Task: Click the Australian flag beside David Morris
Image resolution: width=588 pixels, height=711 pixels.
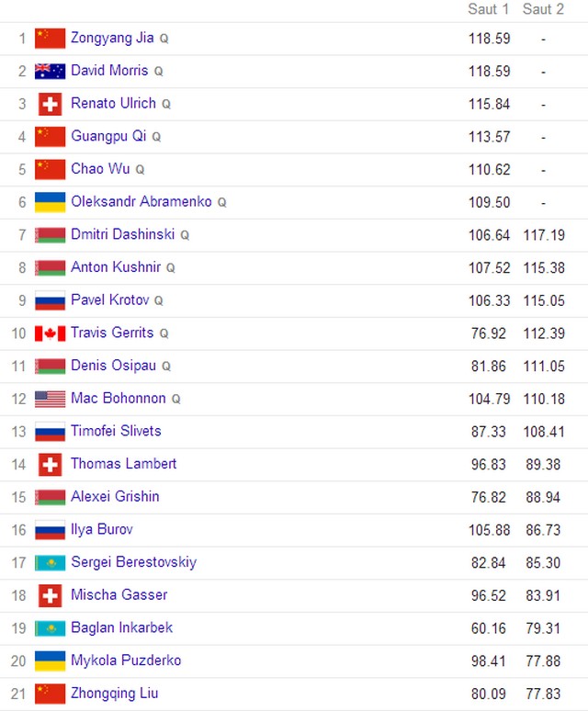Action: (50, 71)
